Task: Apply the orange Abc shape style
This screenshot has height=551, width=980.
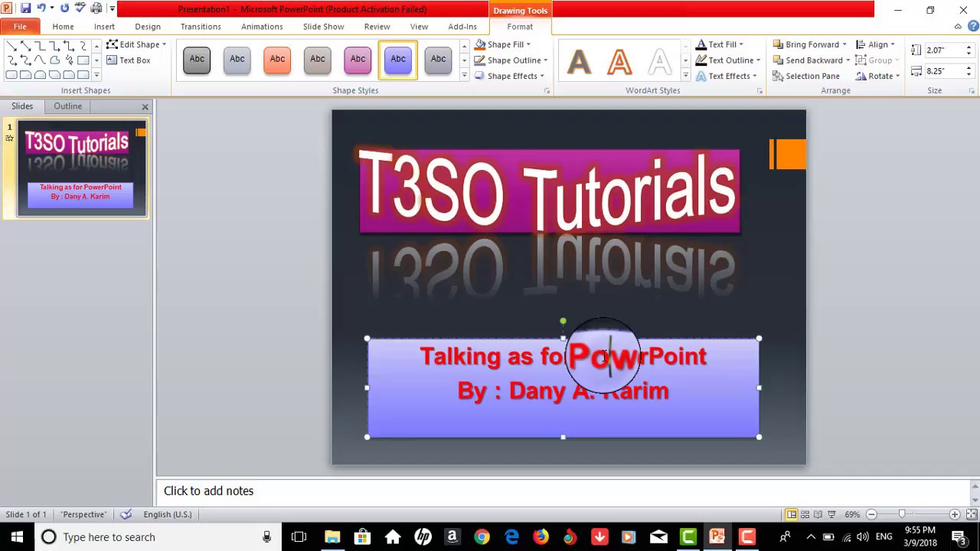Action: tap(277, 60)
